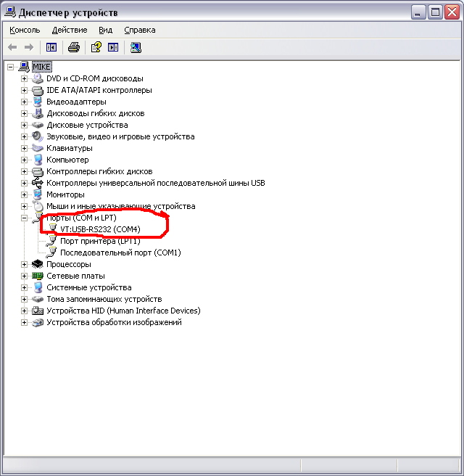Click the show/hide action pane toolbar icon

(113, 47)
